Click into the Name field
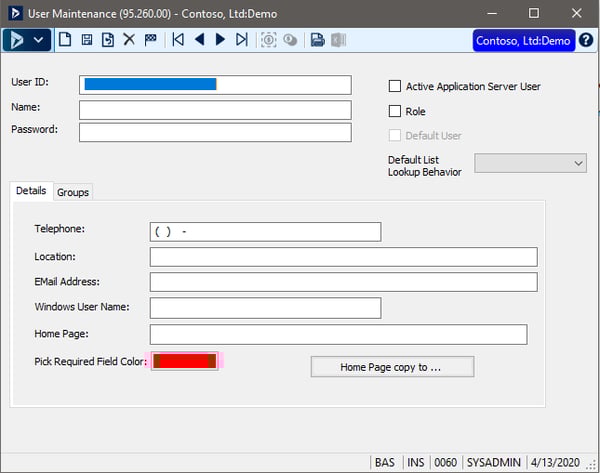This screenshot has height=473, width=600. 215,110
